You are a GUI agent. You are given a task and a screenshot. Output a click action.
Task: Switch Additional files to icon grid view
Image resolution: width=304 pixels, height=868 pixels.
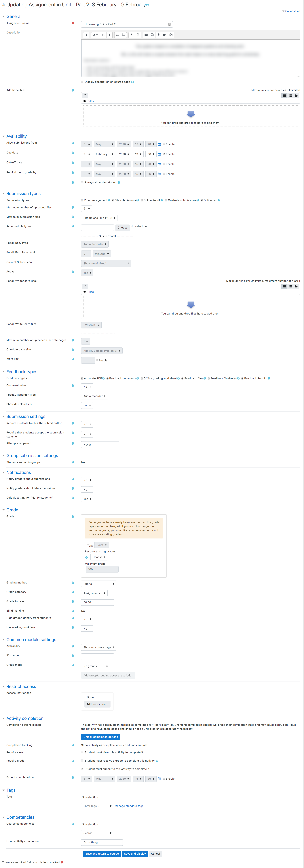tap(284, 96)
